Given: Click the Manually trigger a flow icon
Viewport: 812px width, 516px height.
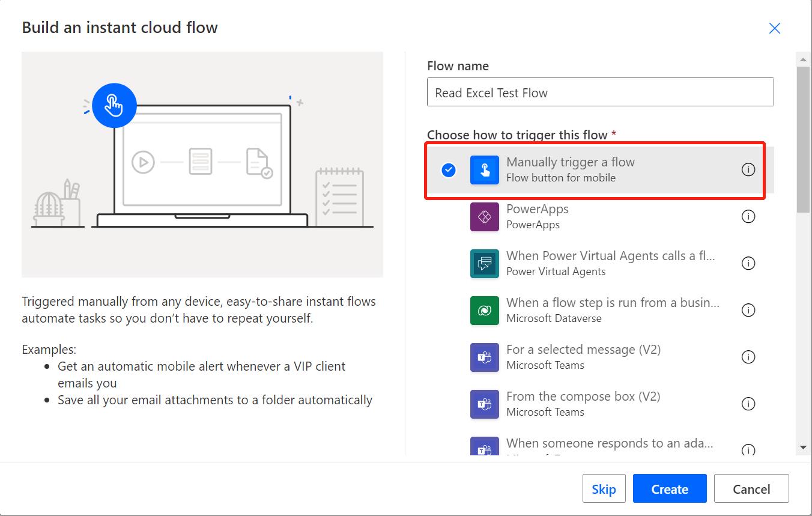Looking at the screenshot, I should 484,170.
